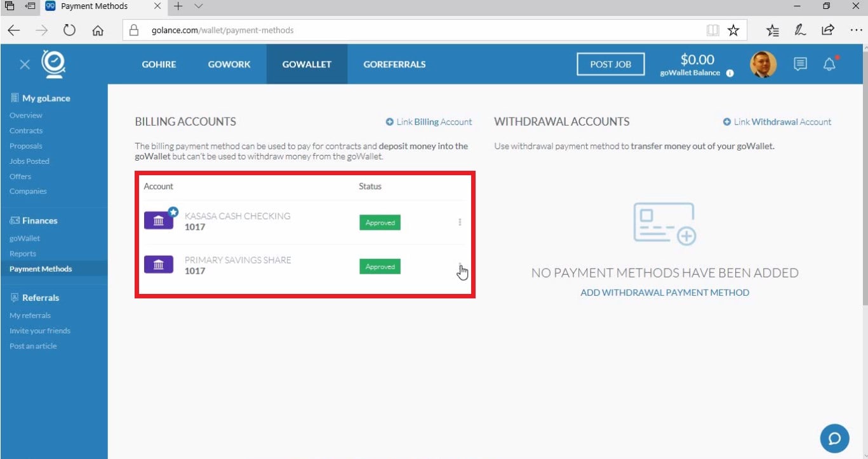
Task: Click the POST JOB button
Action: [610, 64]
